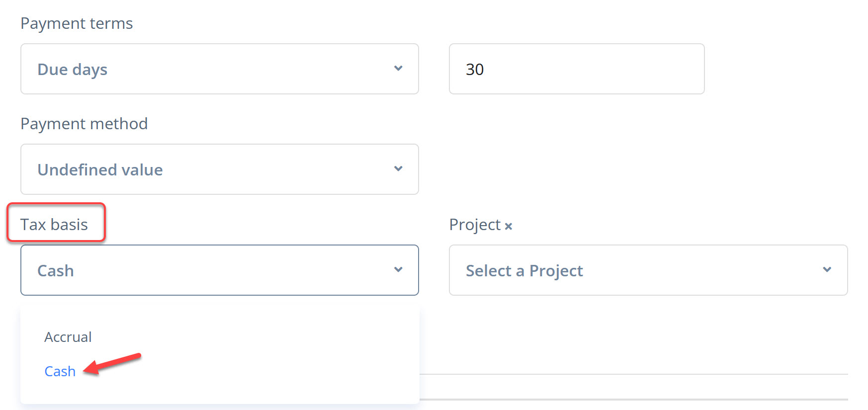
Task: Click the highlighted Tax basis label
Action: click(x=54, y=225)
